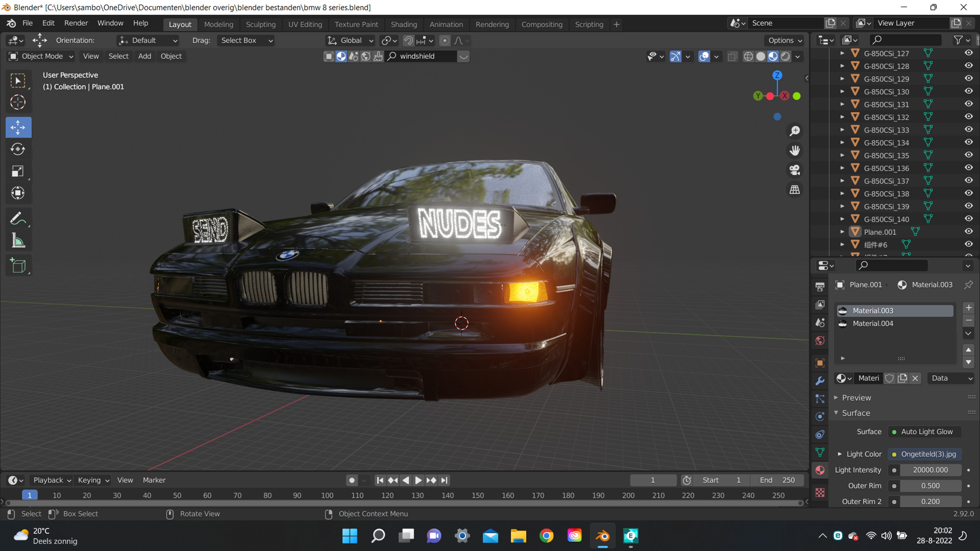Open Material Properties via the sphere icon
The image size is (980, 551).
click(x=820, y=470)
